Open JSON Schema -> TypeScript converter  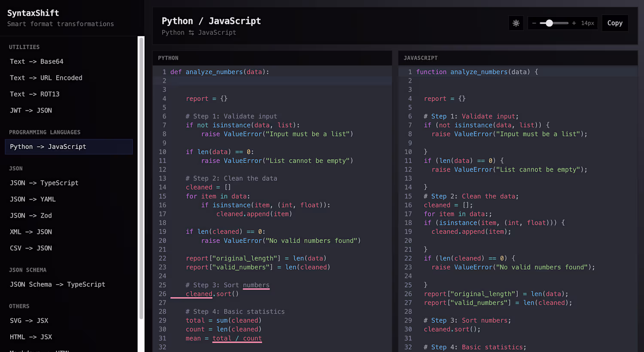(58, 284)
